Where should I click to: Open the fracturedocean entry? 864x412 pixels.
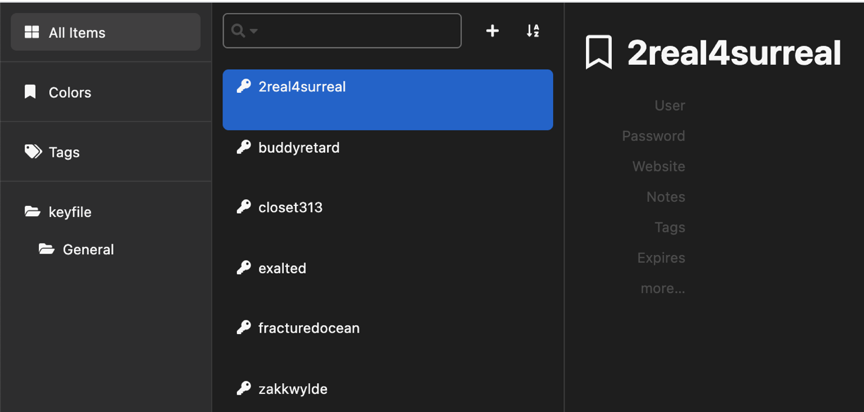click(x=388, y=328)
